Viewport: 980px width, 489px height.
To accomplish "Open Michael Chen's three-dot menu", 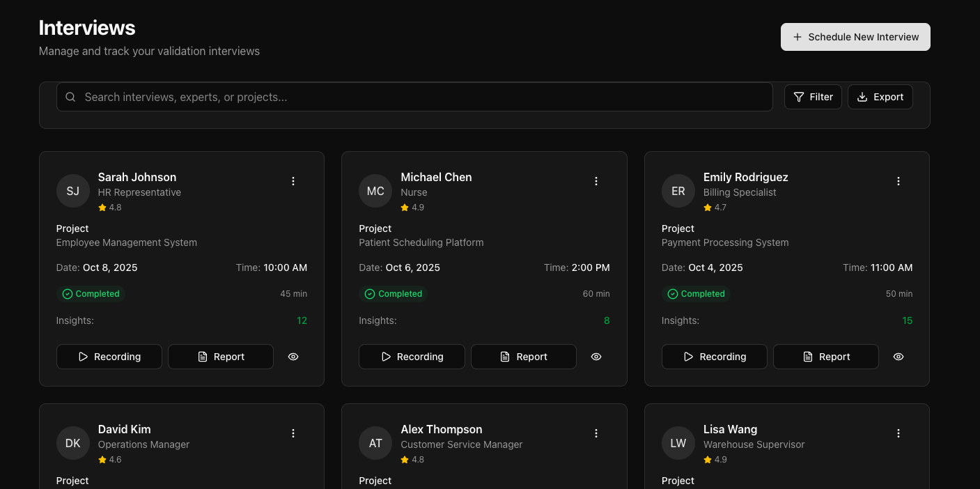I will coord(596,181).
